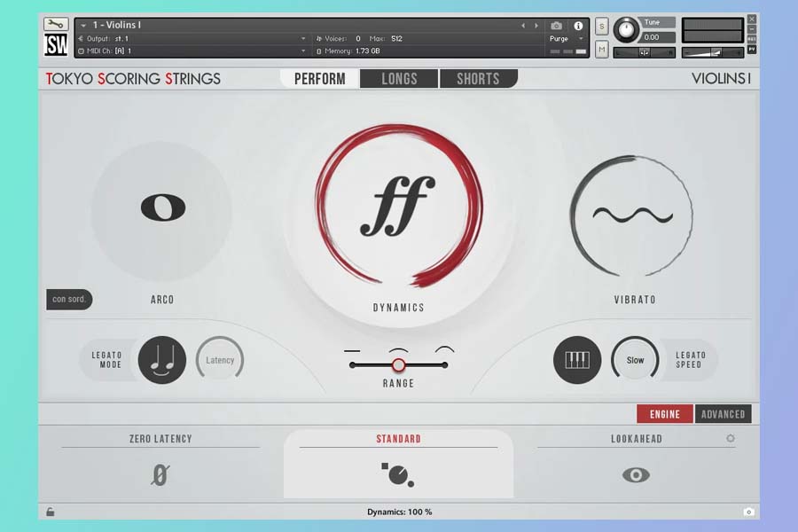Click the VIOLINS I title text
798x532 pixels.
pyautogui.click(x=721, y=79)
